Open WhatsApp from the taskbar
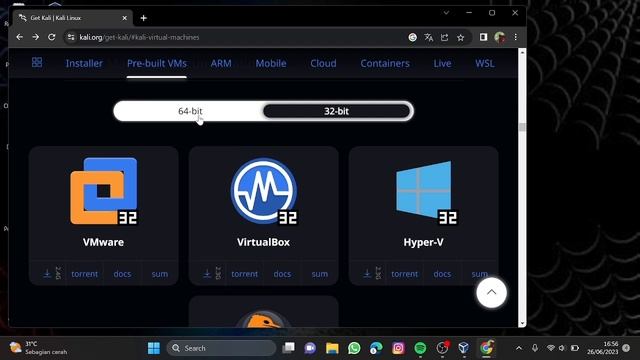The width and height of the screenshot is (640, 360). [x=354, y=348]
